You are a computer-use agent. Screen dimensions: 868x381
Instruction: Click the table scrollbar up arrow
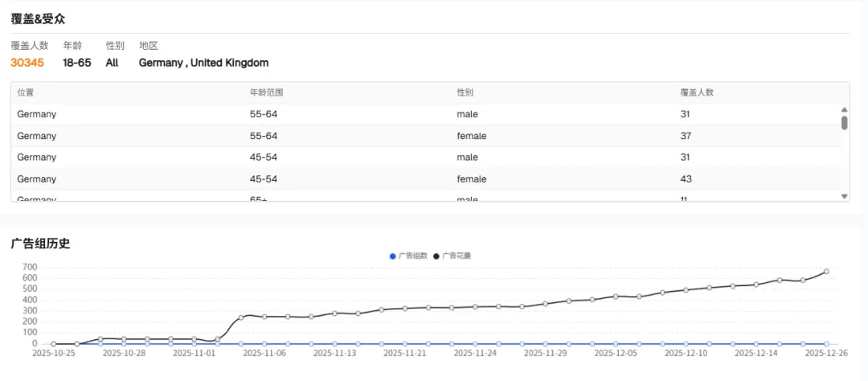click(x=844, y=110)
